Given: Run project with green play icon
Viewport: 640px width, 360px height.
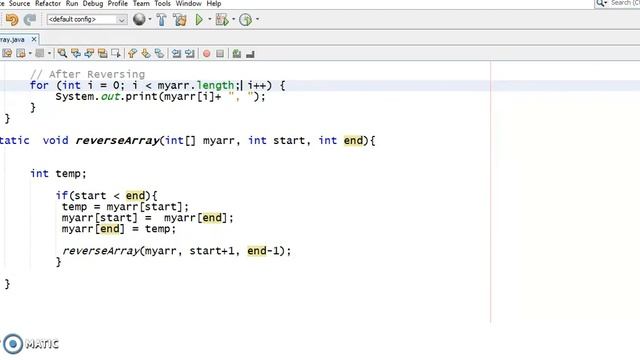Looking at the screenshot, I should coord(199,19).
